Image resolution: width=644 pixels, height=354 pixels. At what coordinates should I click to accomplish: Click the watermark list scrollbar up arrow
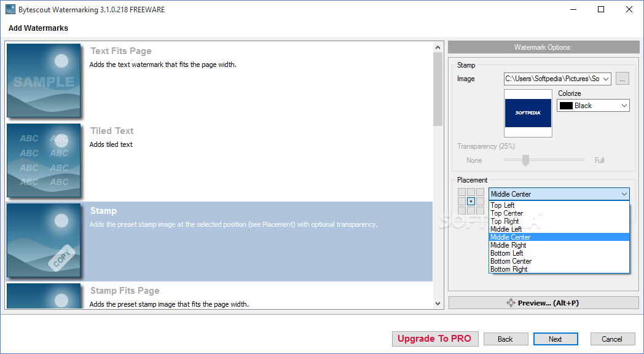438,47
